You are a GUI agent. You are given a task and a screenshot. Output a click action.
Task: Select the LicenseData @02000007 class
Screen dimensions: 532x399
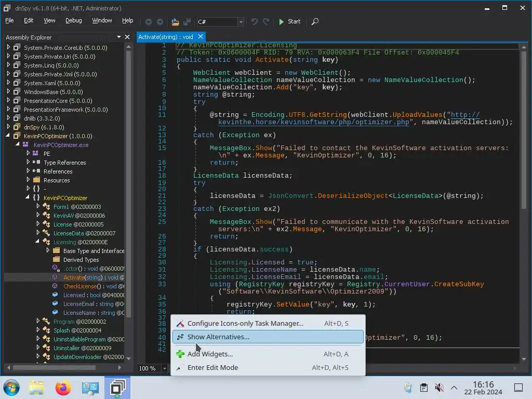(84, 233)
